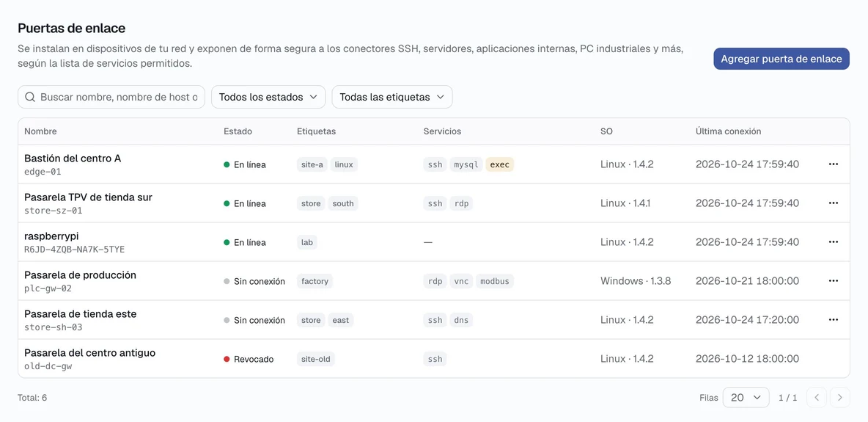Open Bastión del centro A gateway
The height and width of the screenshot is (422, 868).
point(73,159)
